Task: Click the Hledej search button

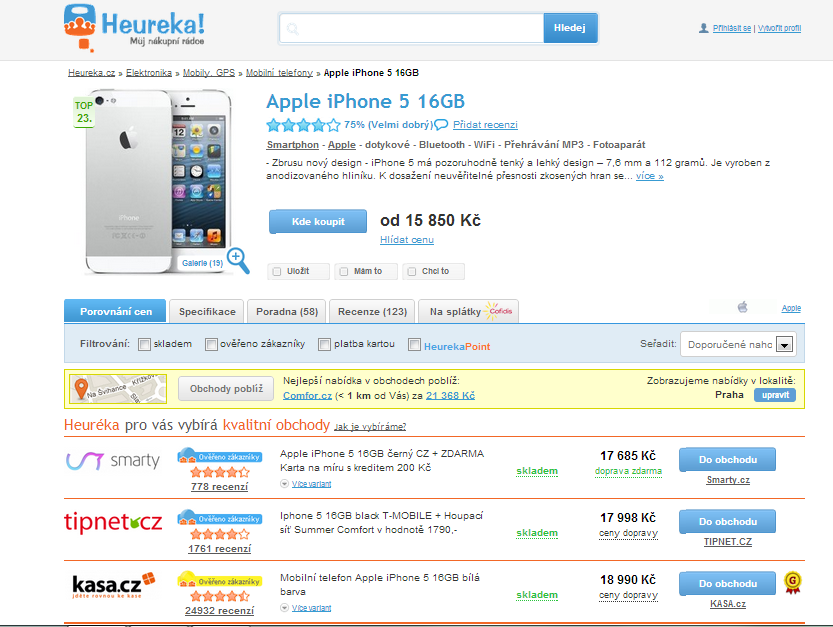Action: (x=570, y=28)
